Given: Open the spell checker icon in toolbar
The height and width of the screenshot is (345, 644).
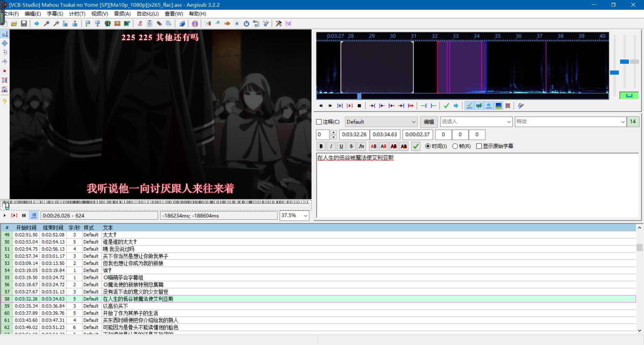Looking at the screenshot, I should click(x=266, y=23).
